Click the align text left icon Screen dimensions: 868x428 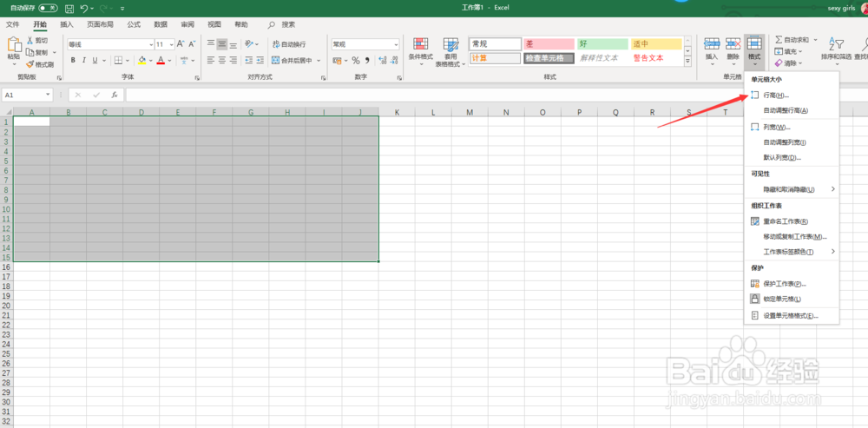(211, 61)
